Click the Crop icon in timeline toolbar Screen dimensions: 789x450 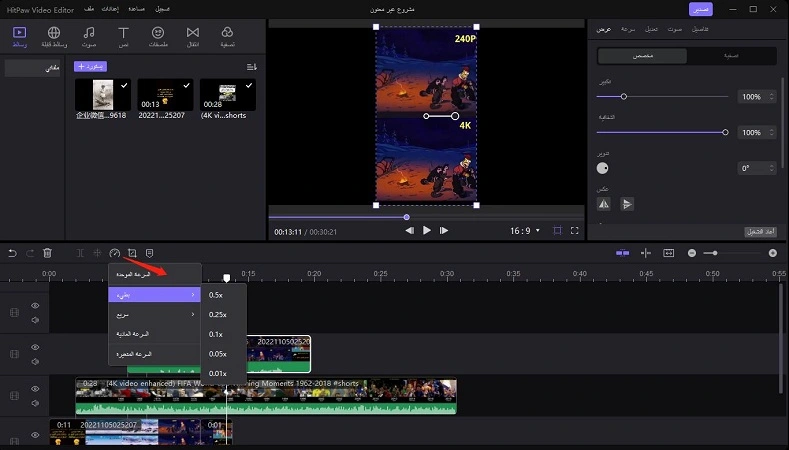coord(132,253)
